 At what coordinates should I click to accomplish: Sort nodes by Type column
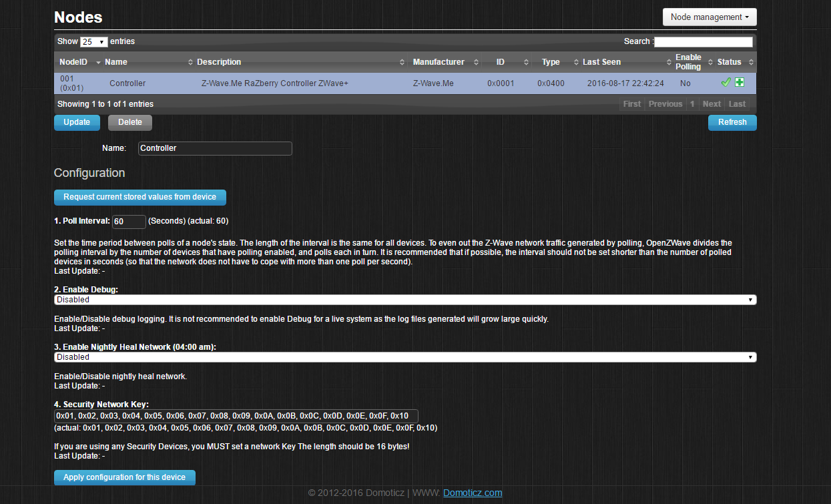pyautogui.click(x=551, y=62)
